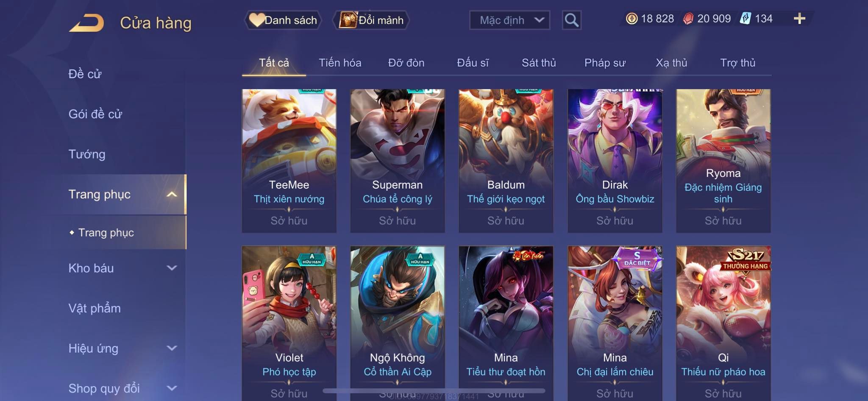Tap the blue voucher currency icon

pyautogui.click(x=745, y=19)
